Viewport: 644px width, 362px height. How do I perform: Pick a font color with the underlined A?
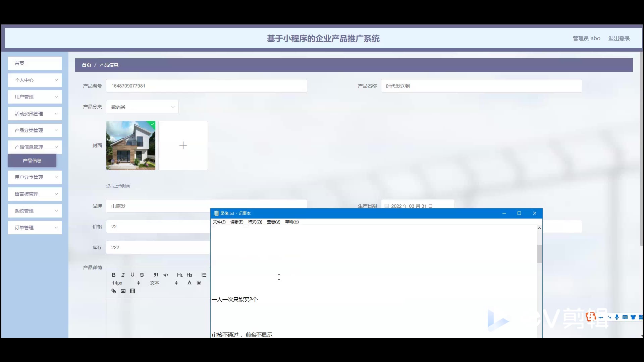[x=190, y=283]
